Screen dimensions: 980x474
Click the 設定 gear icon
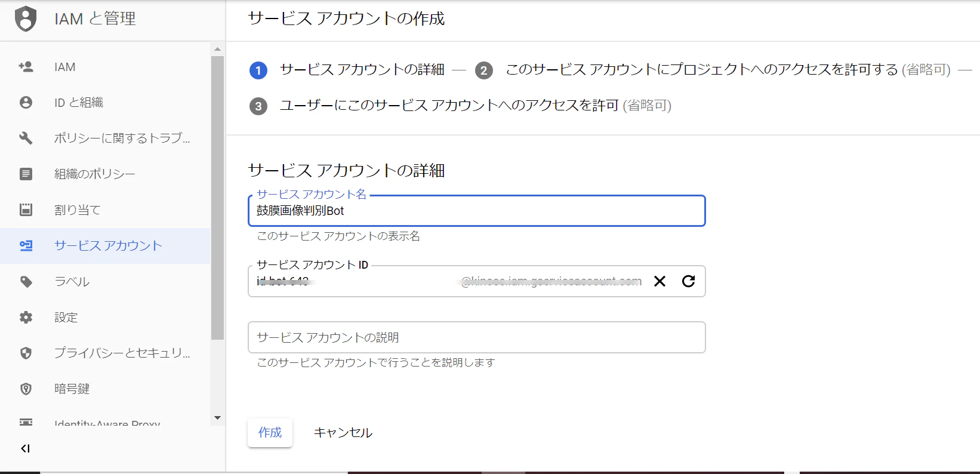tap(26, 317)
